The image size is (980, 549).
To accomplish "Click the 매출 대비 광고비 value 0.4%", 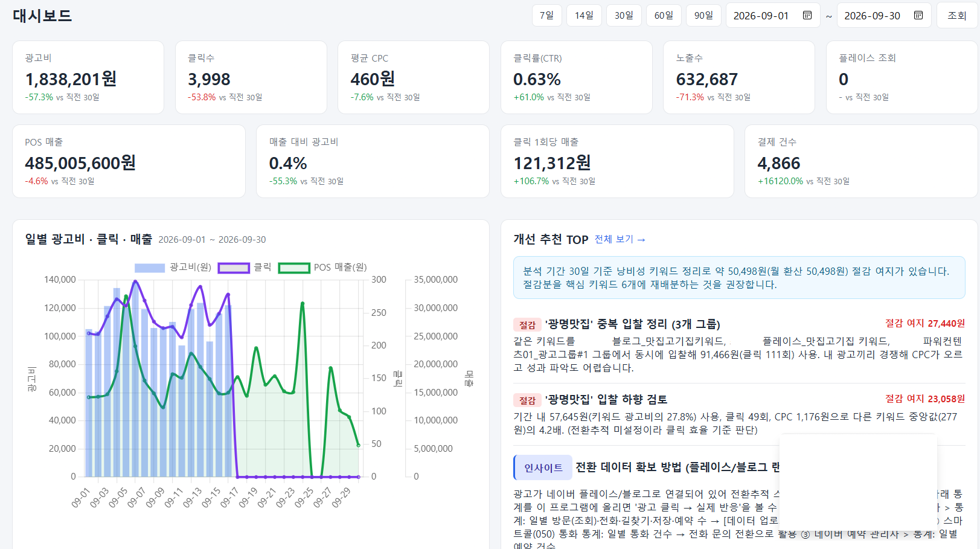I will point(288,163).
